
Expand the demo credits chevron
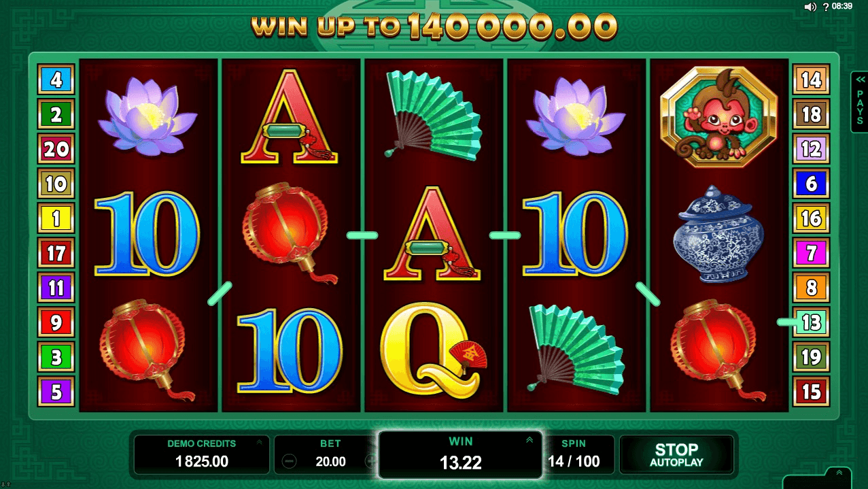pyautogui.click(x=259, y=443)
